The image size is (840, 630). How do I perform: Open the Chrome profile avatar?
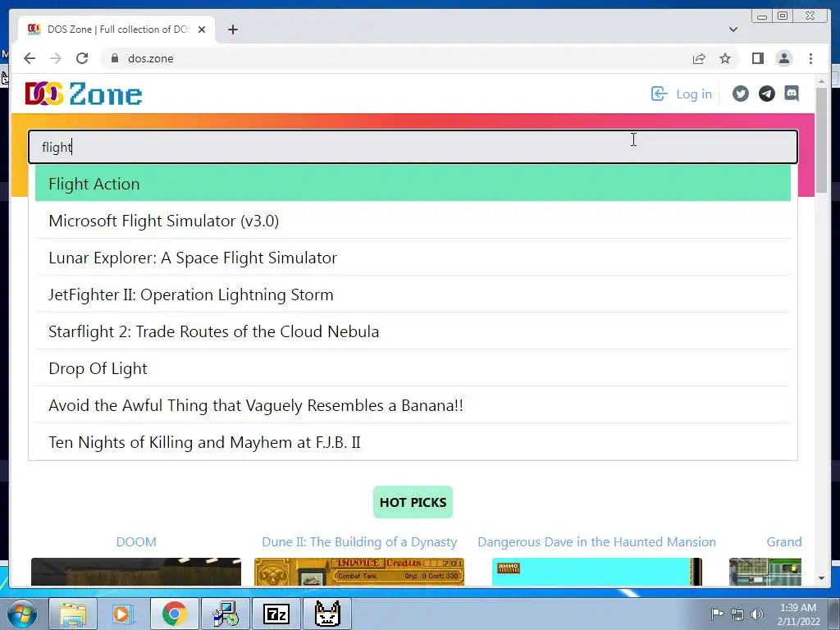coord(783,58)
